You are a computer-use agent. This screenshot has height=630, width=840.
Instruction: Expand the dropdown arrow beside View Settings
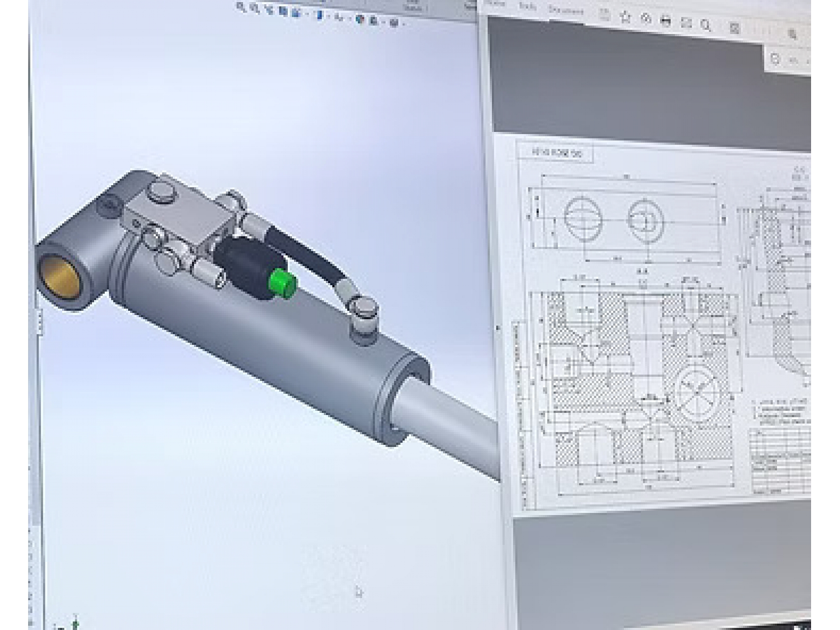click(404, 24)
